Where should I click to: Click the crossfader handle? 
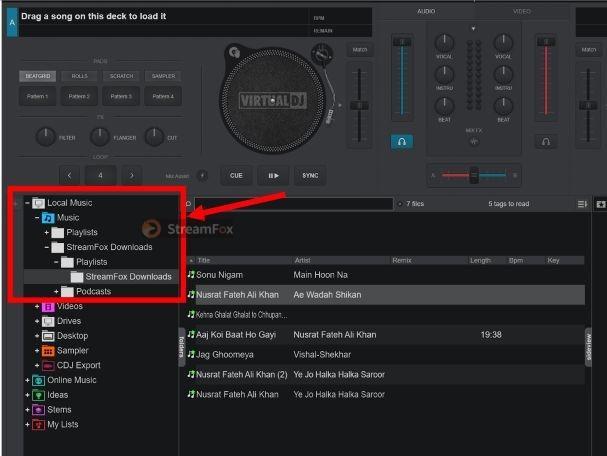click(x=474, y=175)
